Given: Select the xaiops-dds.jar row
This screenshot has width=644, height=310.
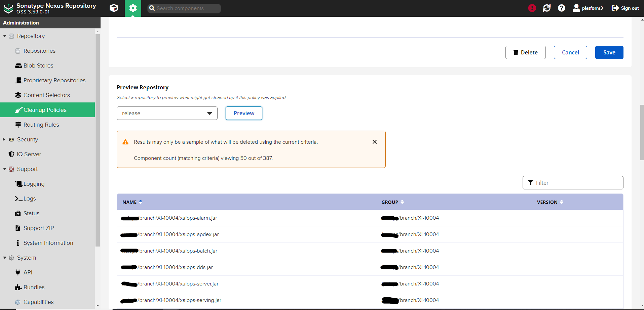Looking at the screenshot, I should coord(370,267).
